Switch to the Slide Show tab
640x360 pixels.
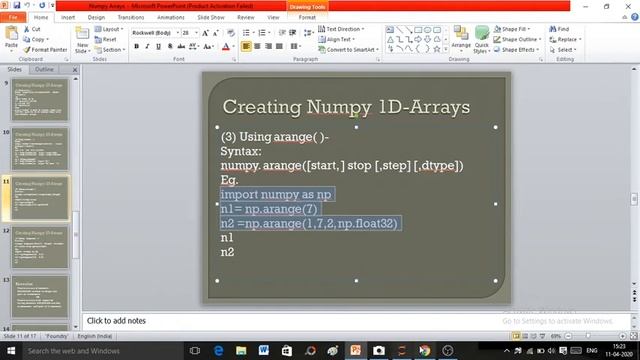coord(211,17)
